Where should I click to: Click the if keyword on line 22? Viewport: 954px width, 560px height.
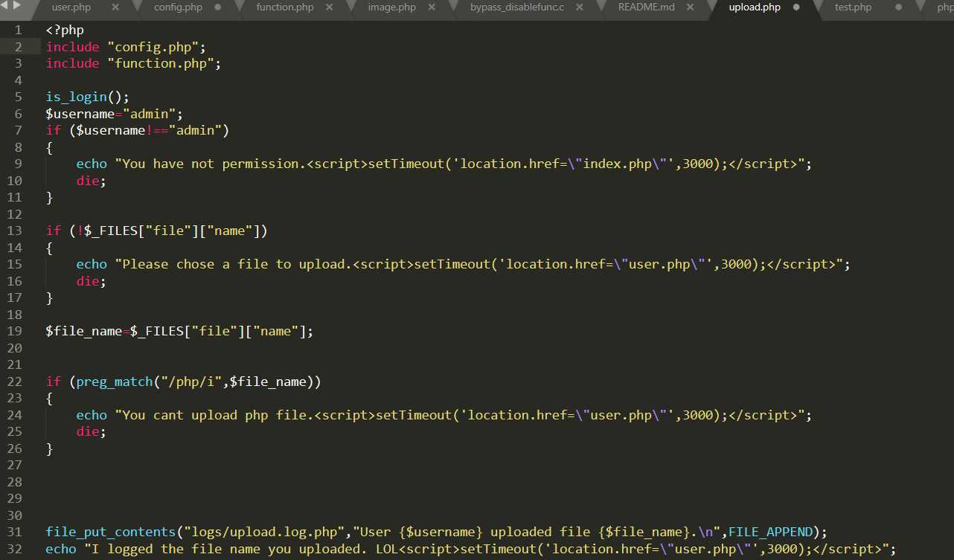pyautogui.click(x=54, y=382)
